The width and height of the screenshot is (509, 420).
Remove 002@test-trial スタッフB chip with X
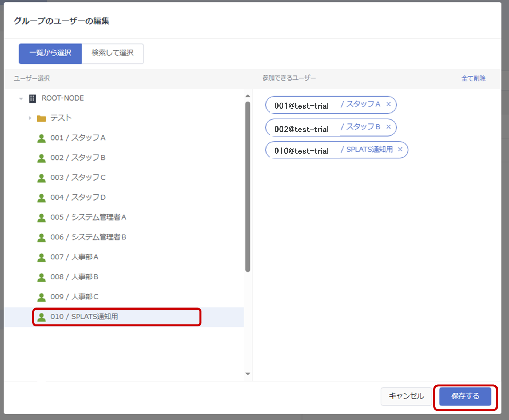[x=388, y=127]
